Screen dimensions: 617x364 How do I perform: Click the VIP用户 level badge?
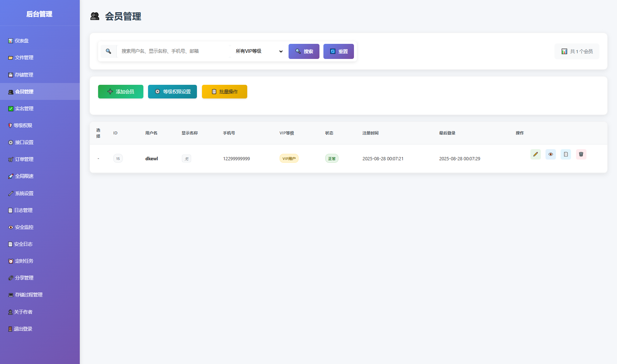[289, 158]
